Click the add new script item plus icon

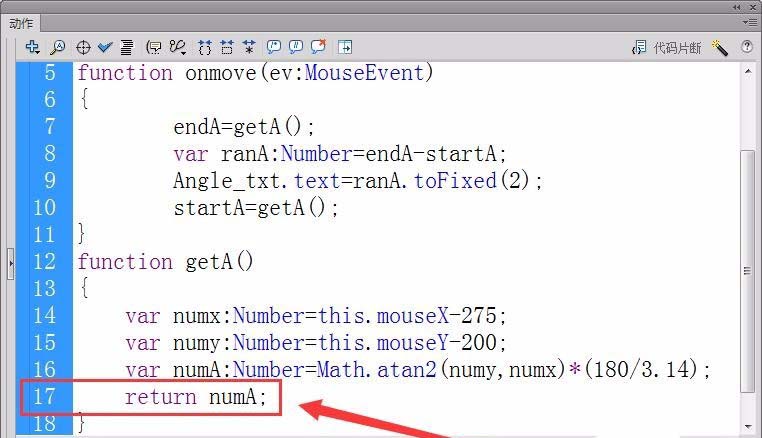click(x=33, y=47)
